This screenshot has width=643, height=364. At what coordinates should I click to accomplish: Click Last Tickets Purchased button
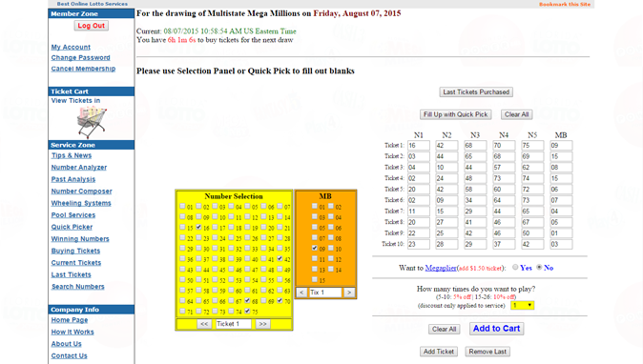476,92
